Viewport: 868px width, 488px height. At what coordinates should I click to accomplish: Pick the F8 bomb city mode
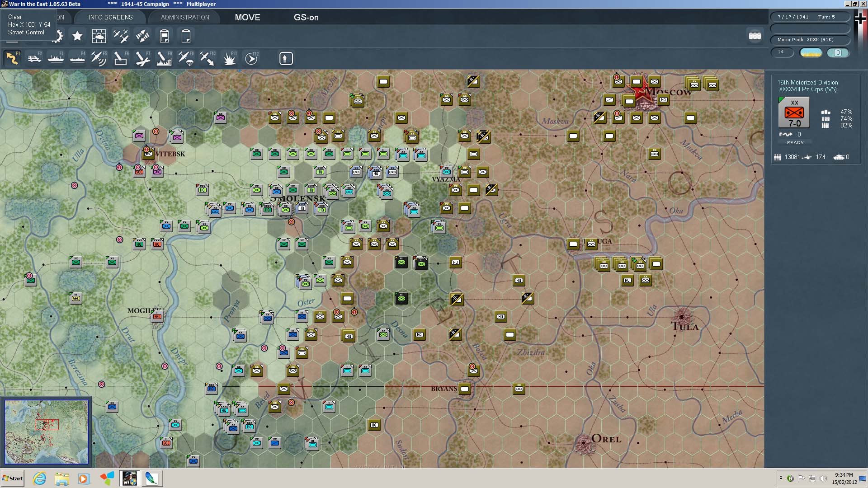tap(164, 58)
